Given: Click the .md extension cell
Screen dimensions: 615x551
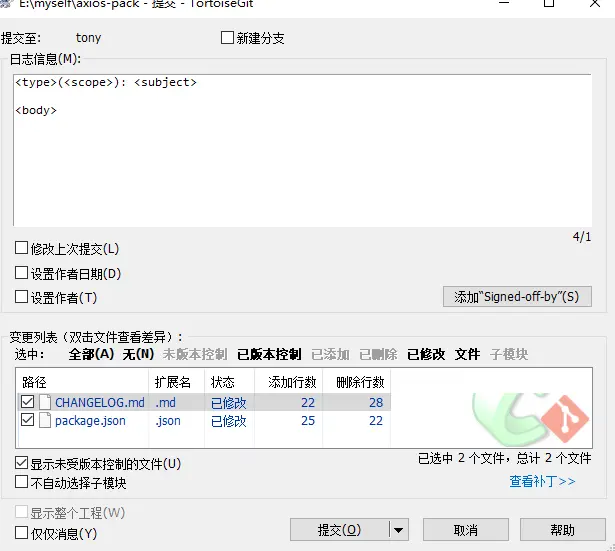Looking at the screenshot, I should 166,402.
